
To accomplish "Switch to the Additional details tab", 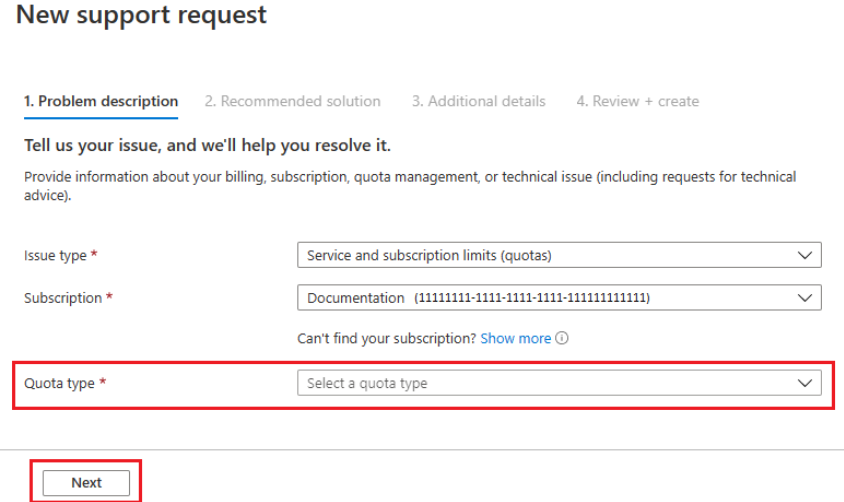I will (479, 101).
